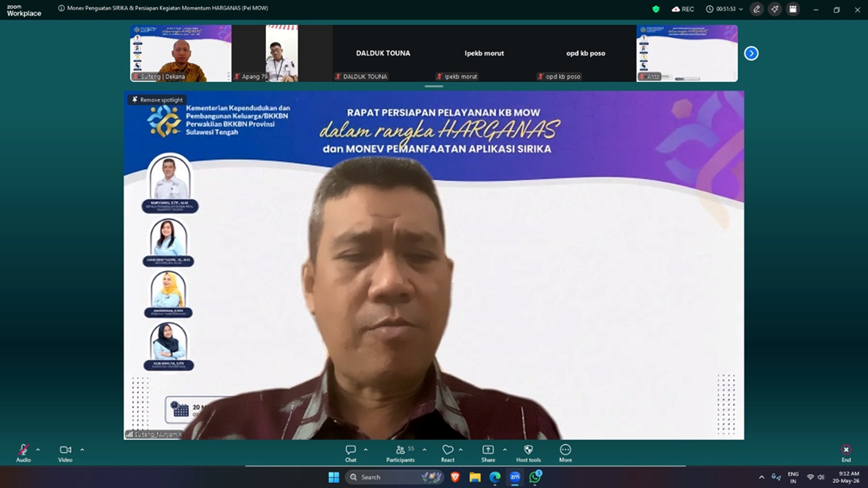The height and width of the screenshot is (488, 868).
Task: Open Host tools shield icon
Action: point(528,454)
